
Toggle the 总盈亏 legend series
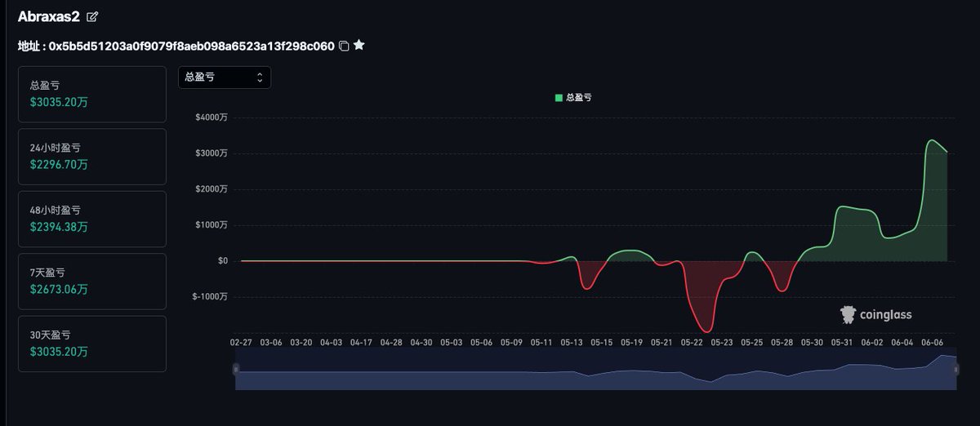tap(573, 97)
